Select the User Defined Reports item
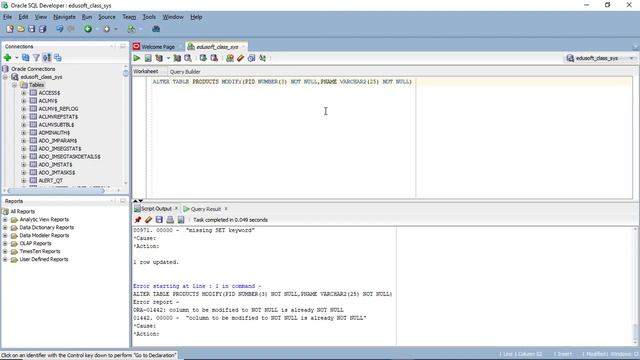 click(44, 259)
